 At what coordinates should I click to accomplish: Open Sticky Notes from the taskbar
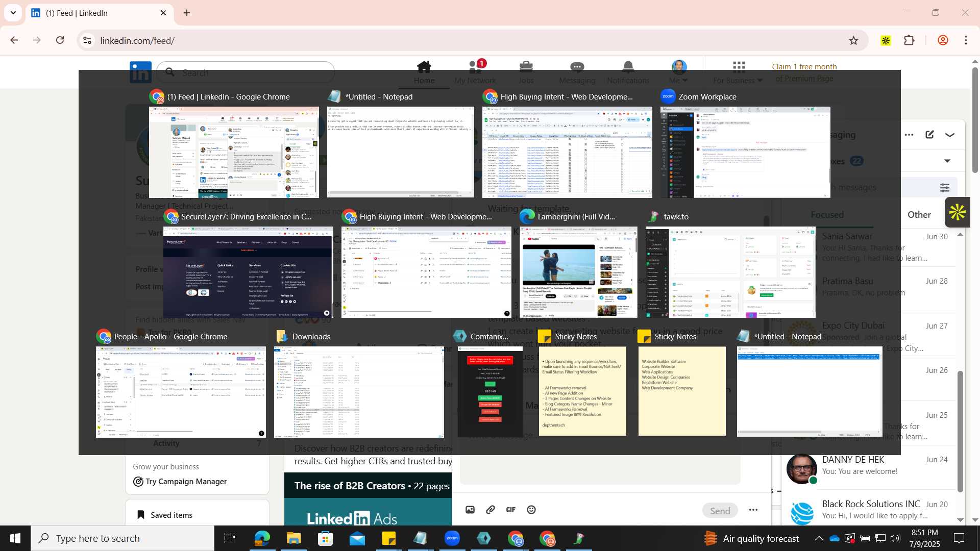[389, 538]
